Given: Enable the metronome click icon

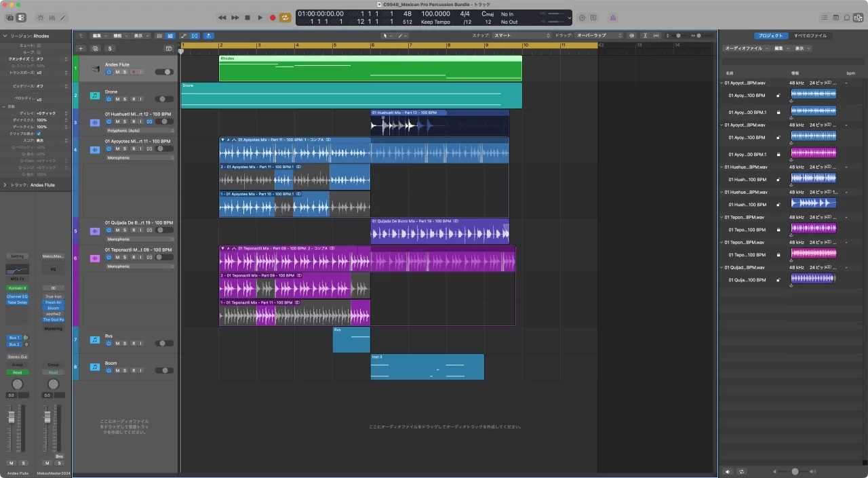Looking at the screenshot, I should click(x=613, y=18).
